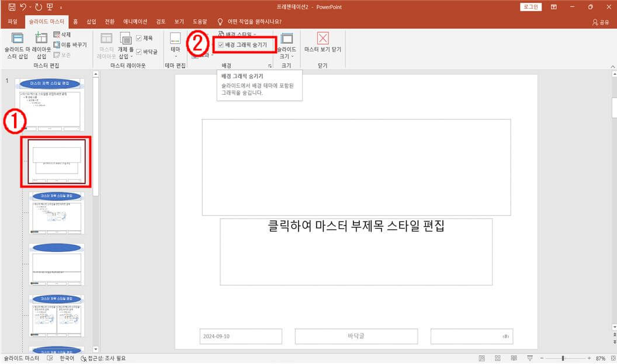Screen dimensions: 617x364
Task: Open the 삽입 ribbon tab
Action: [x=90, y=22]
